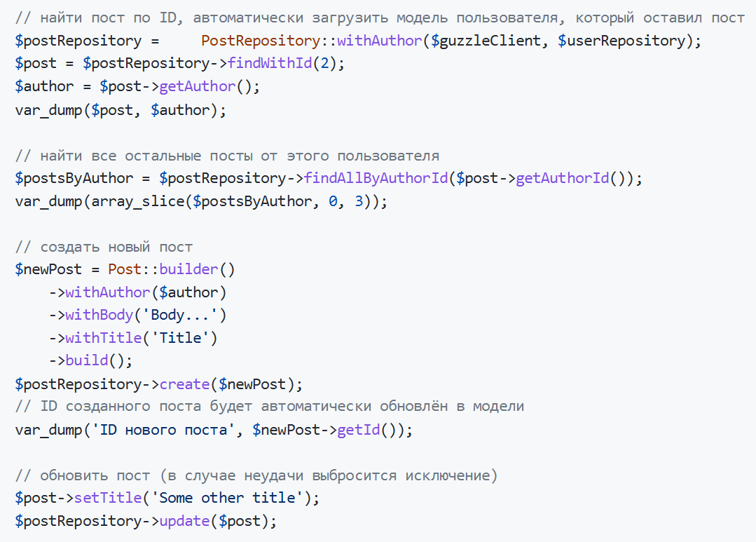This screenshot has height=542, width=756.
Task: Click getAuthor on the $author assignment line
Action: pyautogui.click(x=198, y=86)
